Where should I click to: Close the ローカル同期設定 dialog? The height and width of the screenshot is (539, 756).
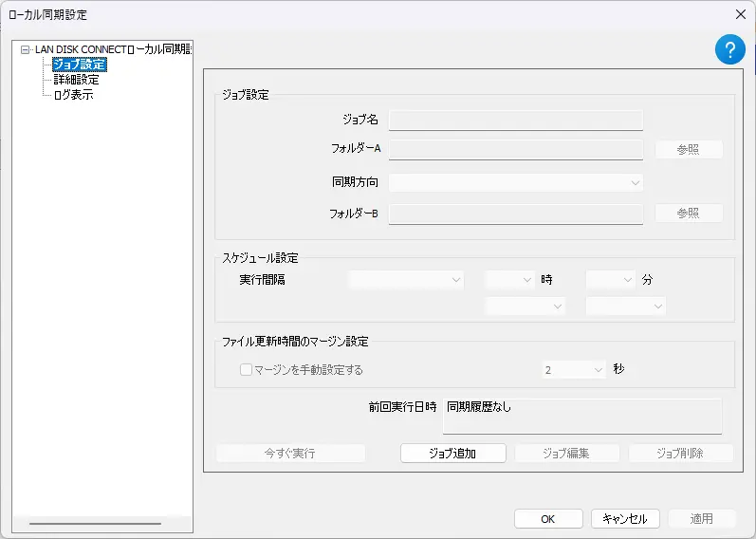click(741, 14)
